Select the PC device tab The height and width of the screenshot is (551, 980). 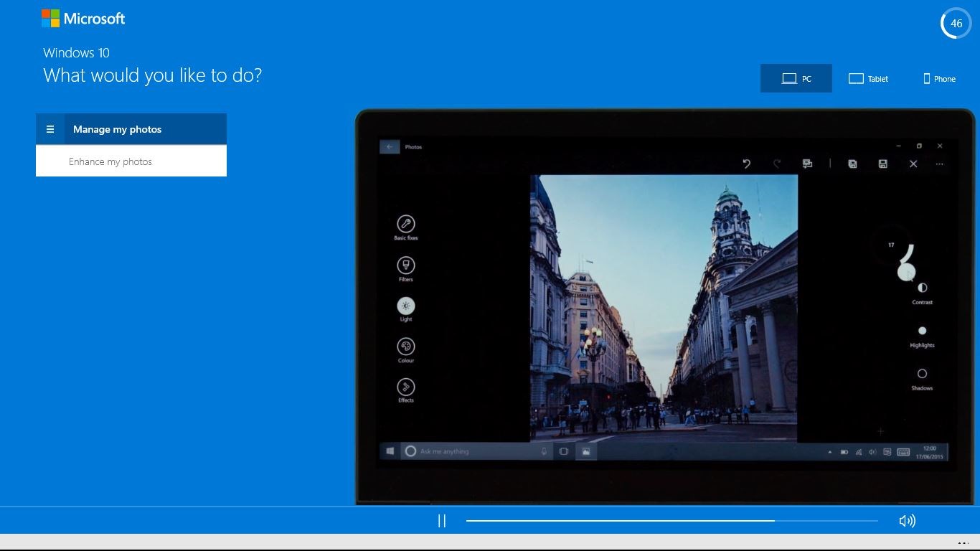click(796, 79)
